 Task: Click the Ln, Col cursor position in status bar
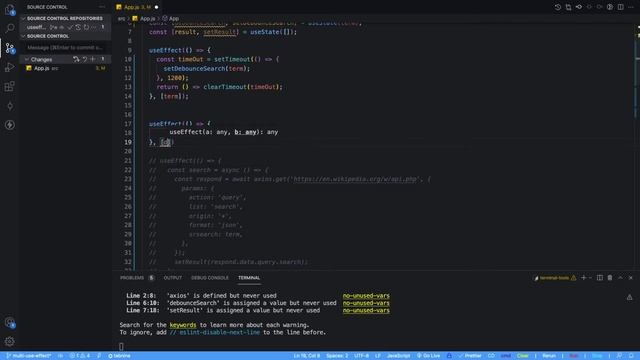pyautogui.click(x=307, y=356)
